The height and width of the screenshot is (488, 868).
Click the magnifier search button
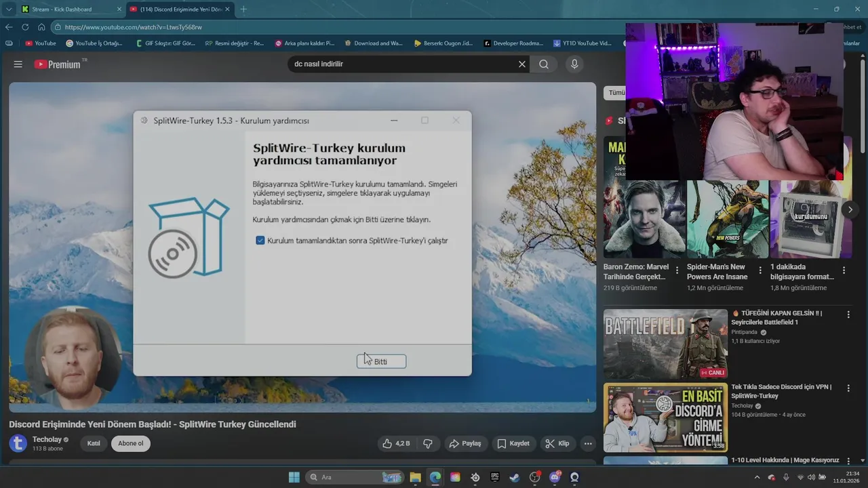(544, 64)
